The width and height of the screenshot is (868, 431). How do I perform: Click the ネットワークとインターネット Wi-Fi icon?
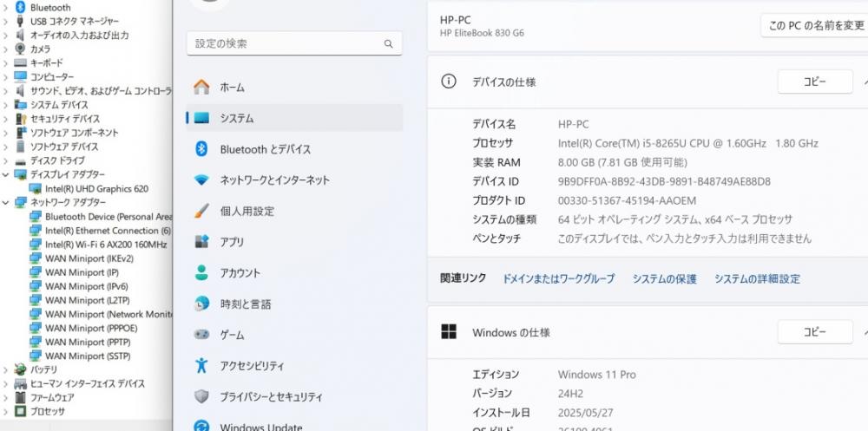tap(201, 180)
